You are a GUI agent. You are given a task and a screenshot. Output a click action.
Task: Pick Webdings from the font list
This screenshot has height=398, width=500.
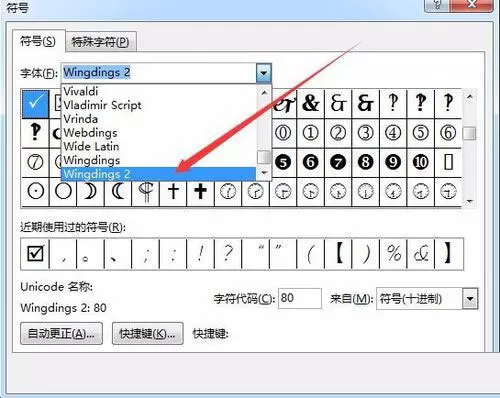(x=159, y=133)
